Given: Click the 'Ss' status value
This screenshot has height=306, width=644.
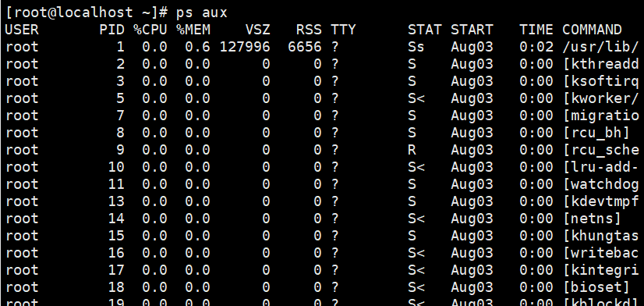Looking at the screenshot, I should [x=416, y=47].
